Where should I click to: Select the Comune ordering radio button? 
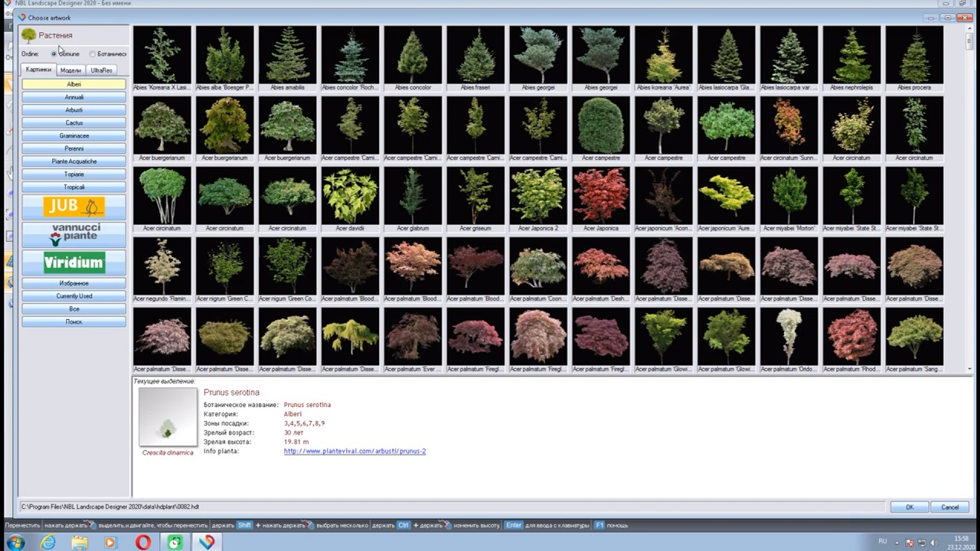coord(54,54)
